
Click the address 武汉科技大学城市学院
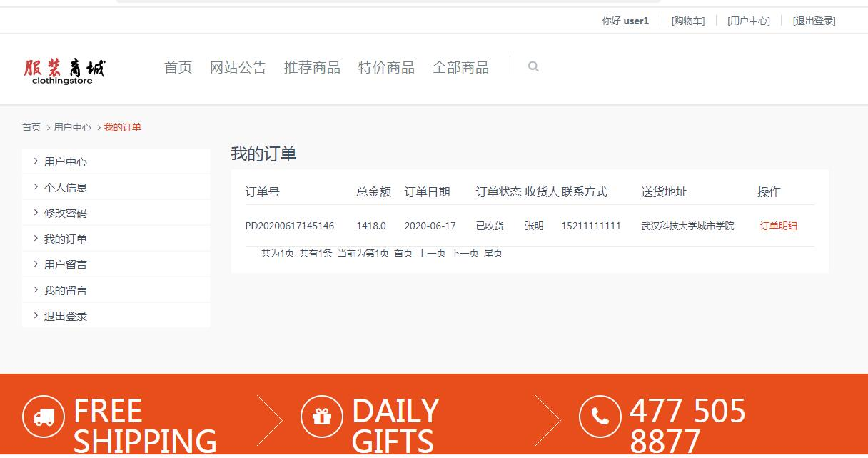687,226
